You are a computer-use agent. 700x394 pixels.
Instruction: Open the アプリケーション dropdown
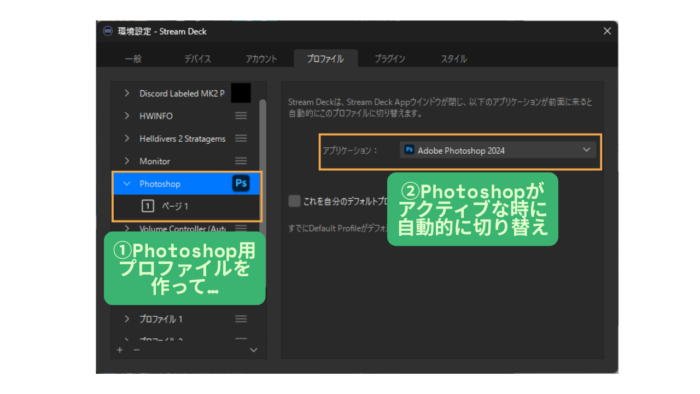coord(498,150)
